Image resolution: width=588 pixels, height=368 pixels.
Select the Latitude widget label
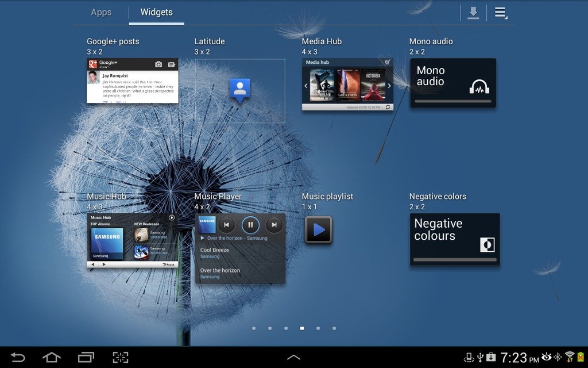click(210, 41)
